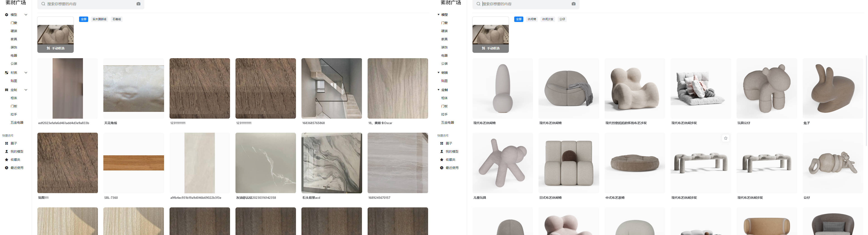868x235 pixels.
Task: Open the 贴图111 wood thumbnail
Action: pyautogui.click(x=68, y=163)
